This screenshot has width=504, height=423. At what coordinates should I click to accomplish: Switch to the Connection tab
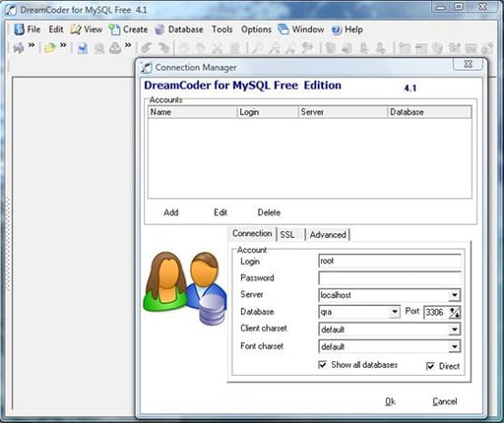click(x=252, y=234)
